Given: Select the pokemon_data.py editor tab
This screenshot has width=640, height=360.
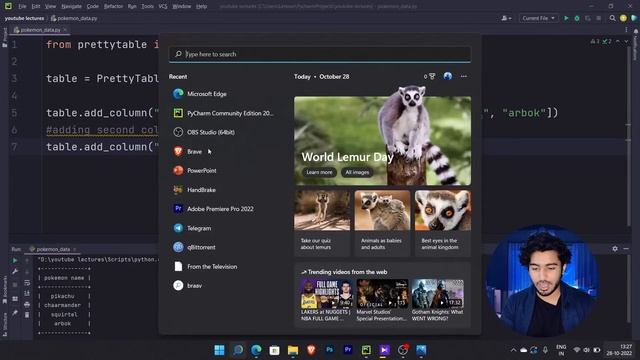Looking at the screenshot, I should click(x=40, y=30).
